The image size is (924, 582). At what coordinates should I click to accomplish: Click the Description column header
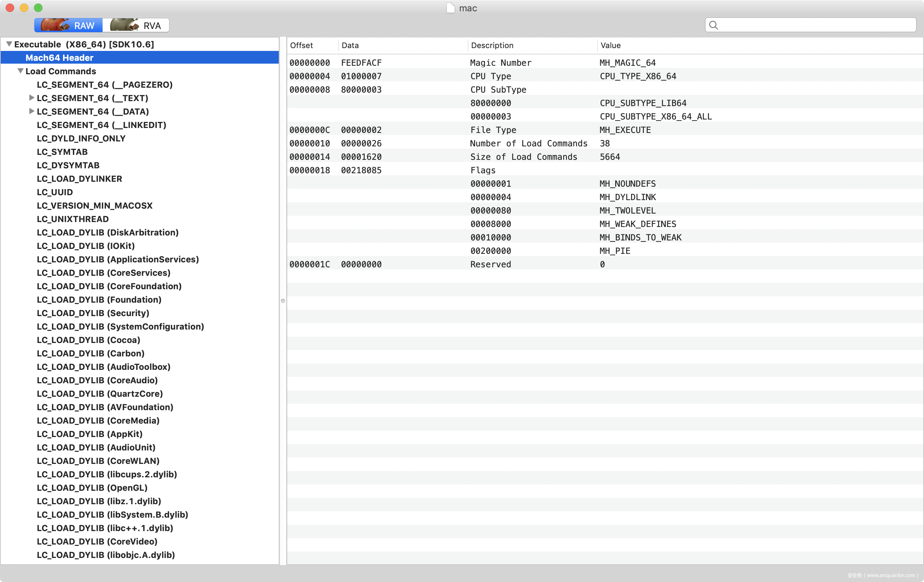click(x=492, y=45)
